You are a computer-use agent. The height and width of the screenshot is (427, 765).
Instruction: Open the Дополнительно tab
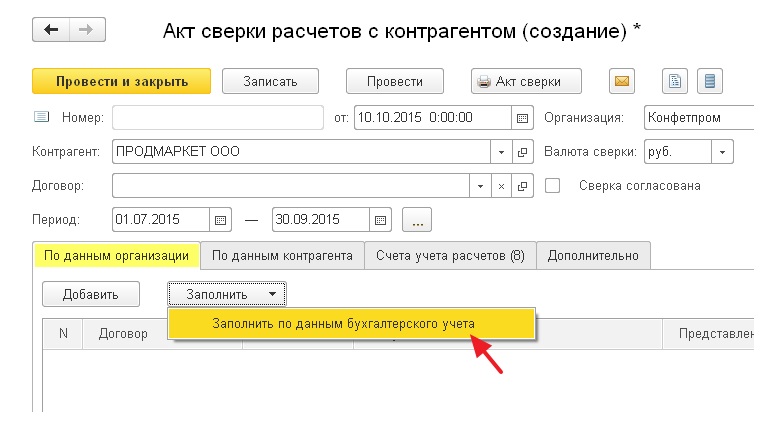point(593,256)
